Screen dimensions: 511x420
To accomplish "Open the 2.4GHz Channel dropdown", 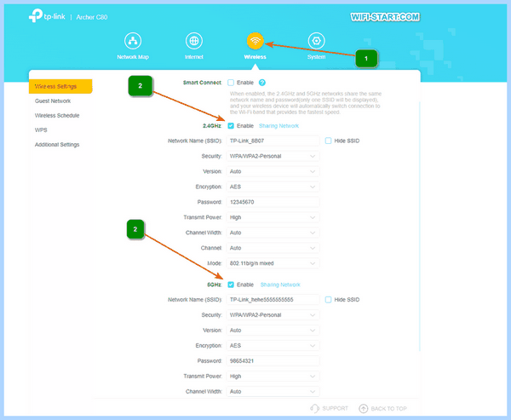I will 273,248.
